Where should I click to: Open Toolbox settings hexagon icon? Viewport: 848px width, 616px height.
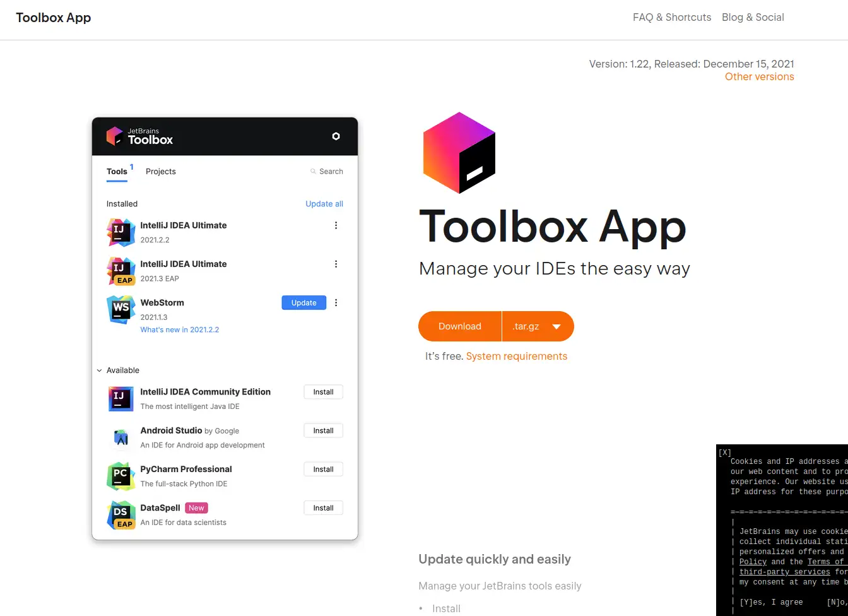[336, 136]
